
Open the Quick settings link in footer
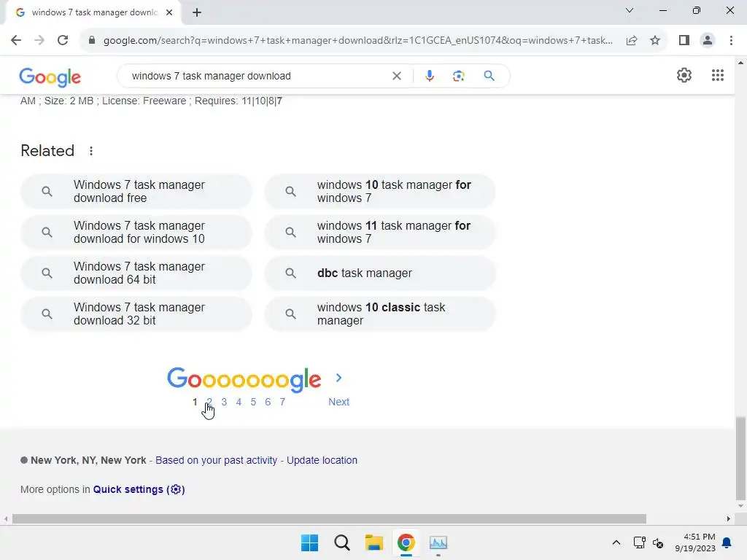139,489
